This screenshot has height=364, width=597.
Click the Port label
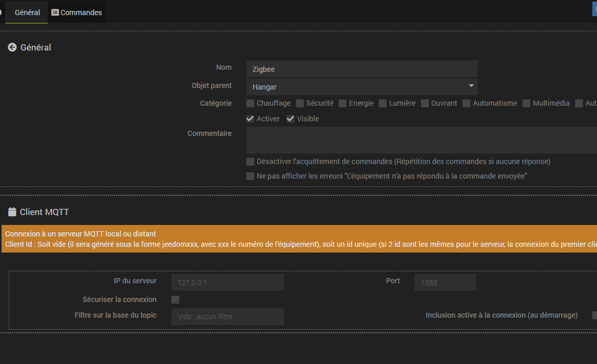[393, 281]
